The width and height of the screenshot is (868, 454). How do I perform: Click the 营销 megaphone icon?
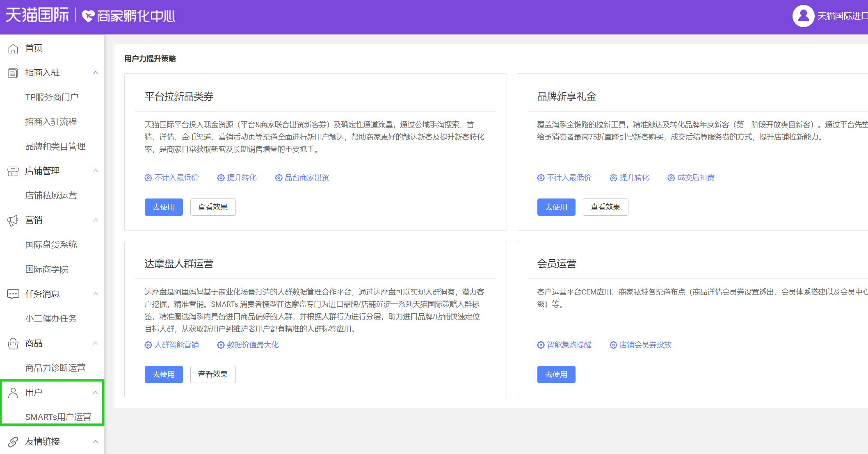tap(13, 221)
